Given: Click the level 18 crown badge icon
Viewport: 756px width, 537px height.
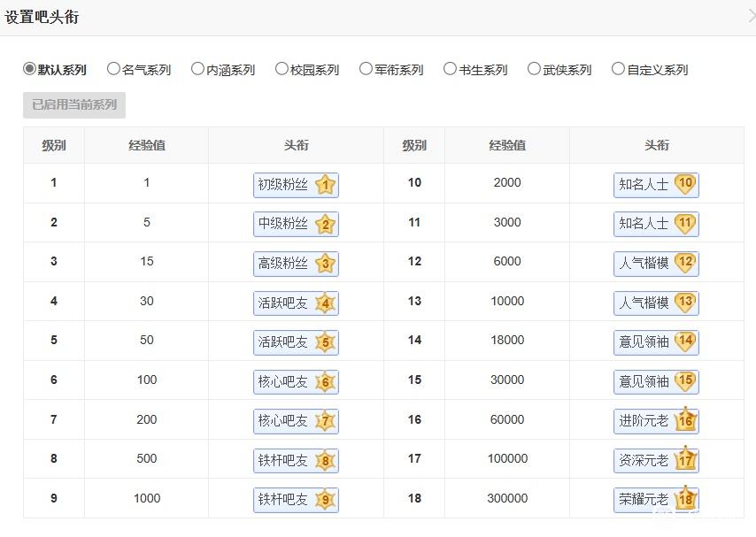Looking at the screenshot, I should click(685, 497).
